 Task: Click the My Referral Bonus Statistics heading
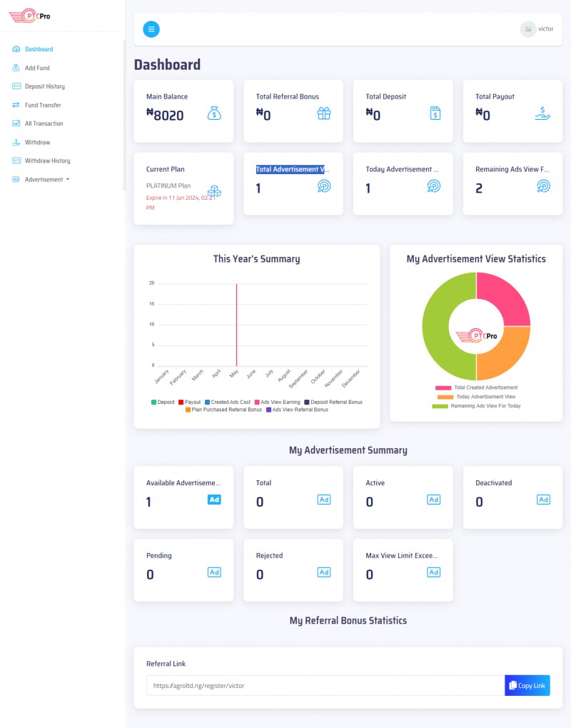click(348, 620)
